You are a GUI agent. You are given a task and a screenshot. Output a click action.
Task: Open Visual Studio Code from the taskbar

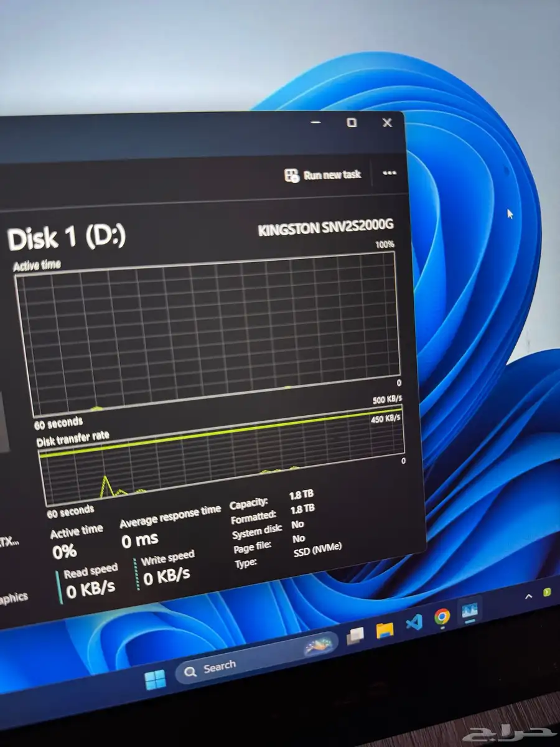(414, 622)
